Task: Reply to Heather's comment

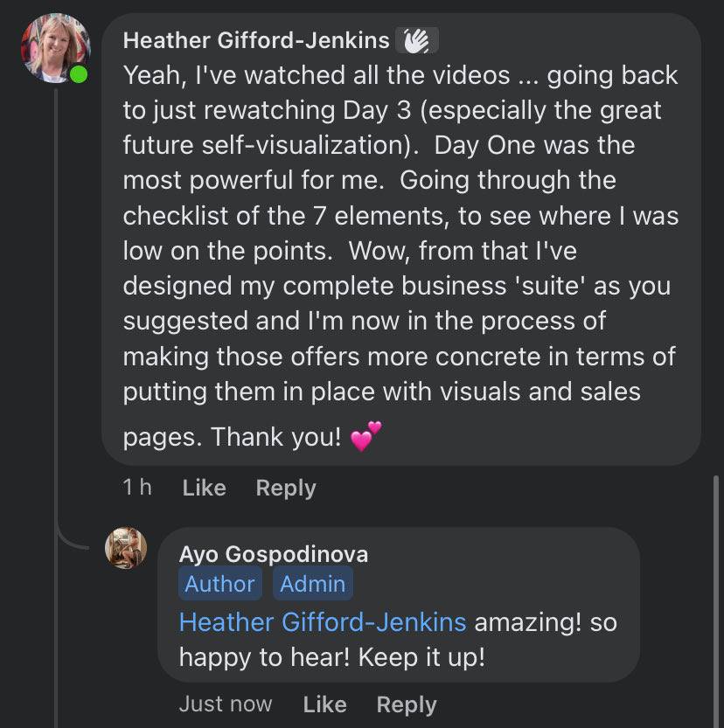Action: [285, 488]
